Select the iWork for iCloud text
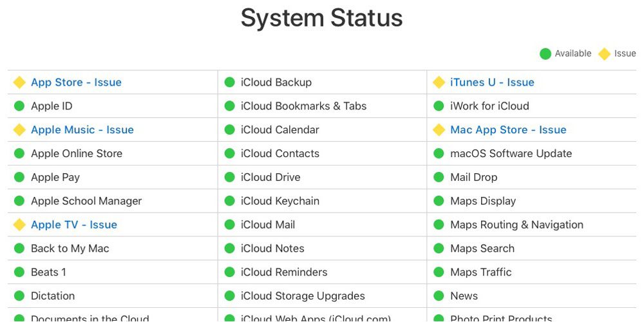 click(489, 106)
